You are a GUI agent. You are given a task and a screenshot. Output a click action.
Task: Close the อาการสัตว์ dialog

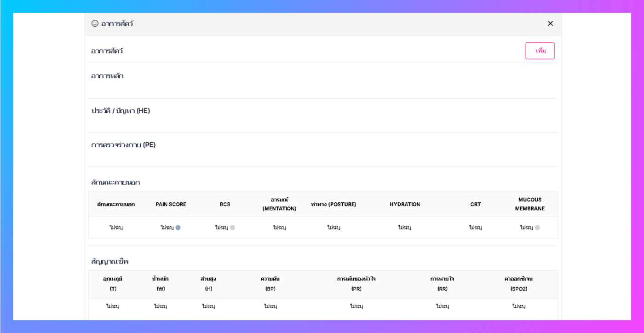pos(550,23)
